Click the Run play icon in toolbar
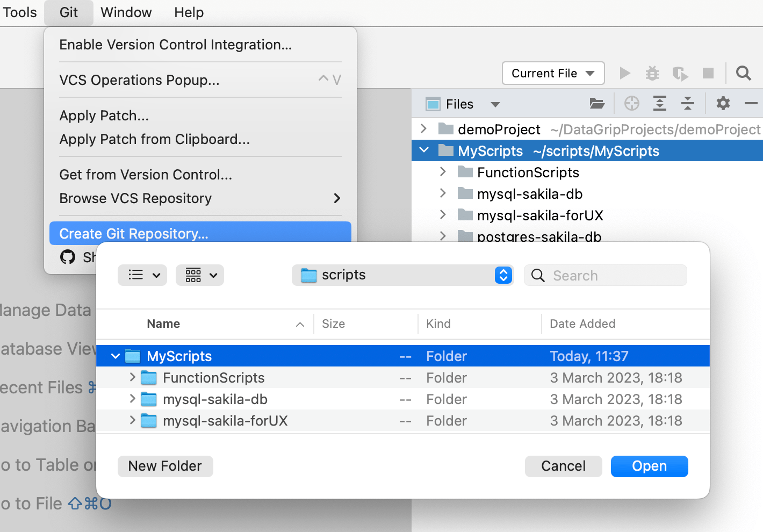 (624, 73)
